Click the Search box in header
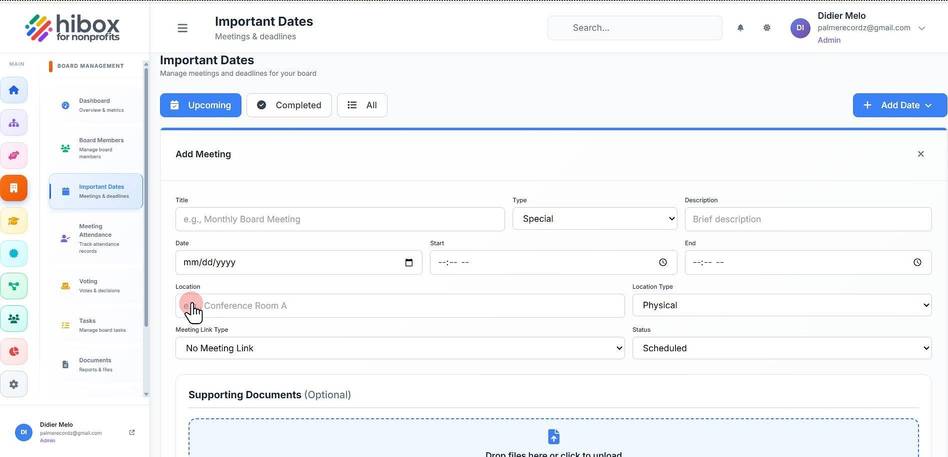The height and width of the screenshot is (457, 948). tap(635, 28)
